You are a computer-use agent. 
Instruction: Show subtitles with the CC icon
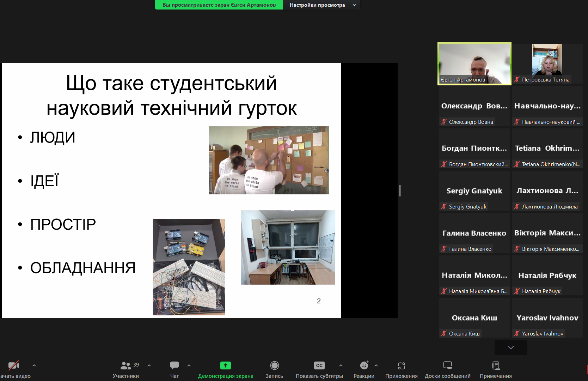pyautogui.click(x=319, y=365)
